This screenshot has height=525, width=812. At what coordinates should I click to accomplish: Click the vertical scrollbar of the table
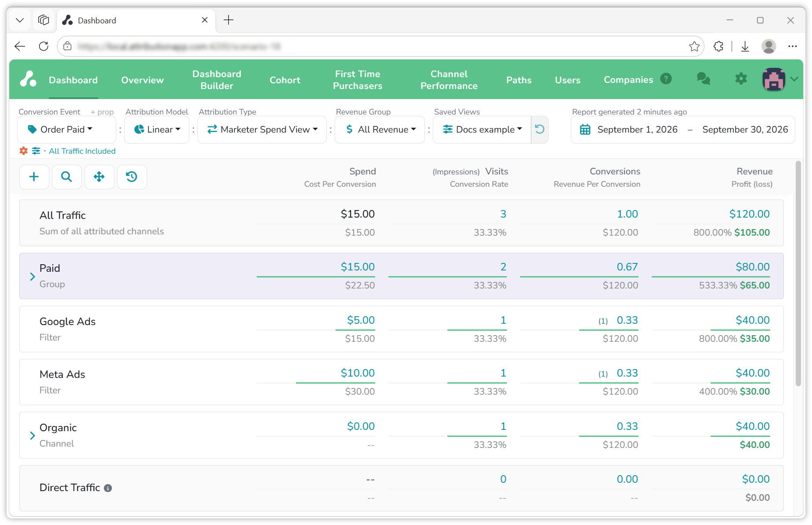pos(798,274)
